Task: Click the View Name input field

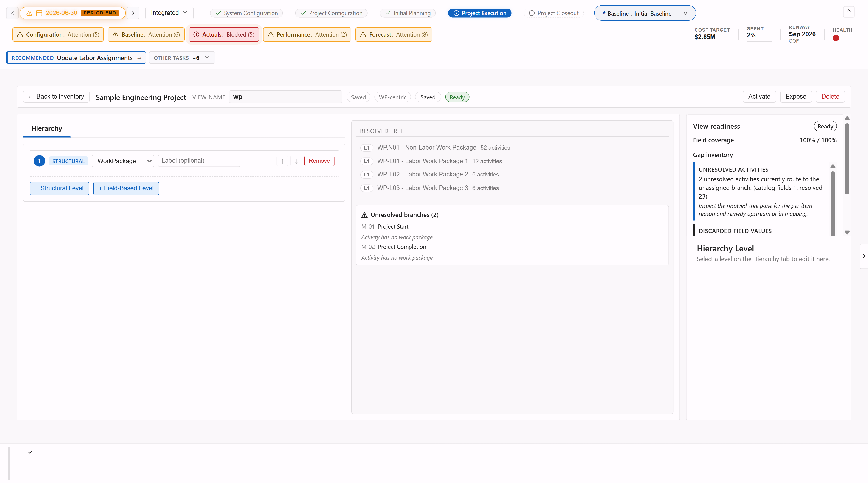Action: click(x=285, y=97)
